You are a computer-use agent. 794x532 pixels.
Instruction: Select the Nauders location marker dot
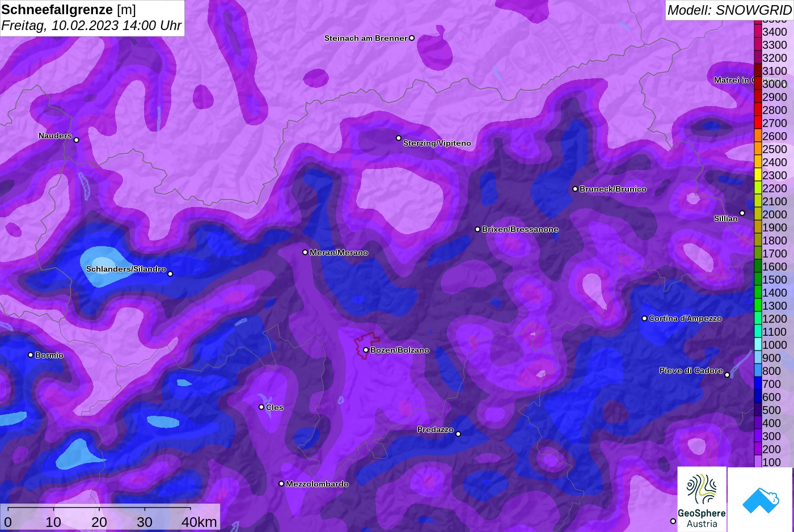click(77, 140)
